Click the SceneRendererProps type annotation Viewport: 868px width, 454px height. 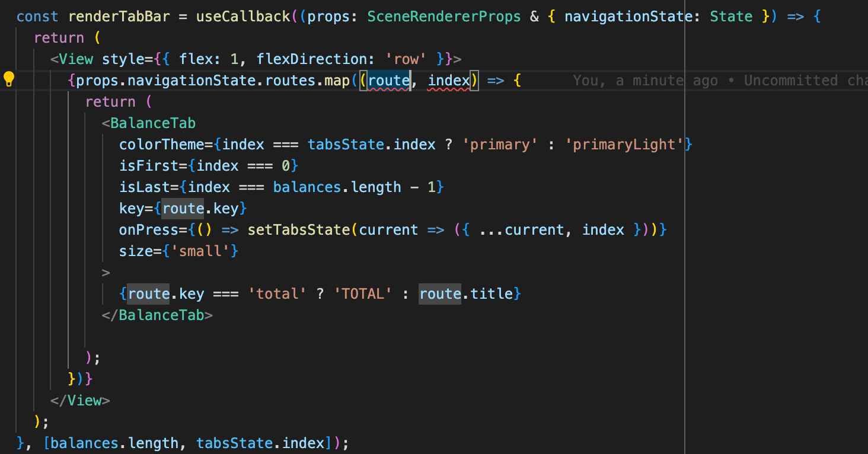(x=443, y=16)
